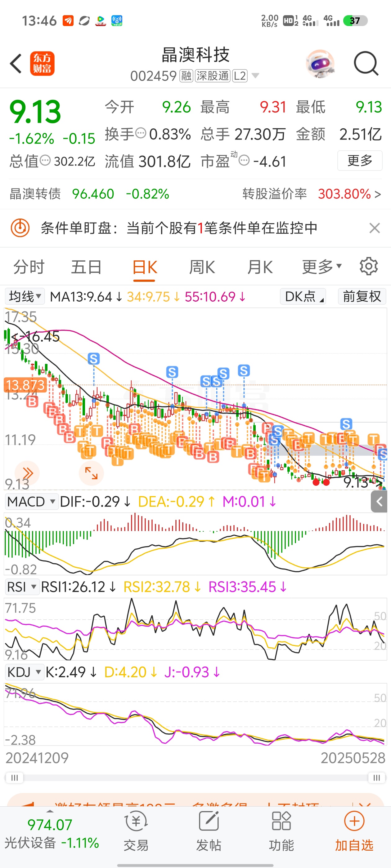The height and width of the screenshot is (868, 391).
Task: Tap the L2 level badge
Action: click(240, 76)
